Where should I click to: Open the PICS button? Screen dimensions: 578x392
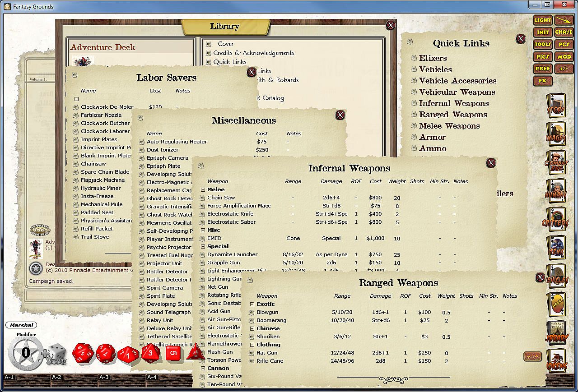[x=543, y=57]
